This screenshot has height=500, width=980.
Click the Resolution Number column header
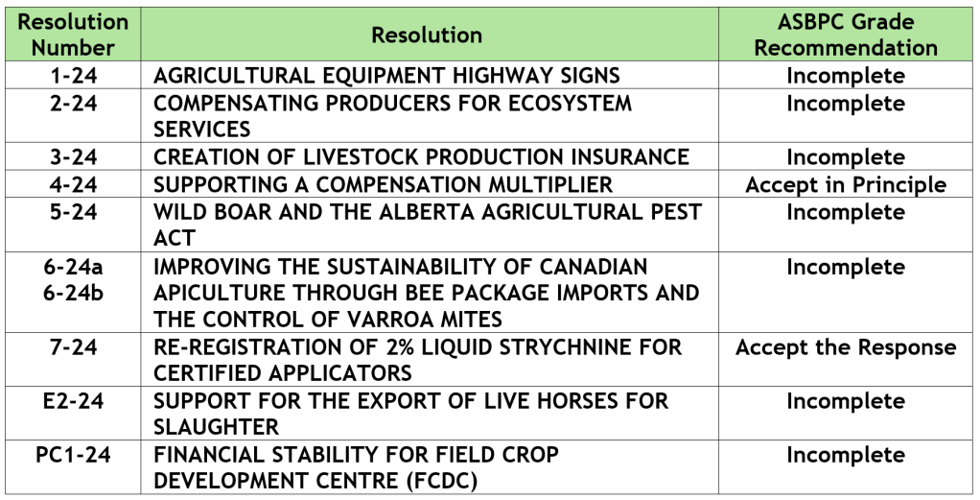pos(73,34)
